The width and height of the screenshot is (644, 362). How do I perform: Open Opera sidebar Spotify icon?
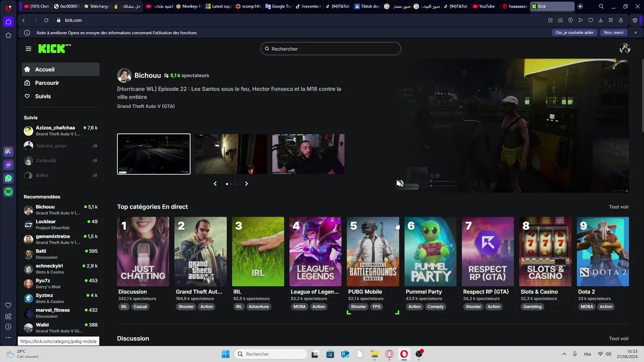pos(9,192)
